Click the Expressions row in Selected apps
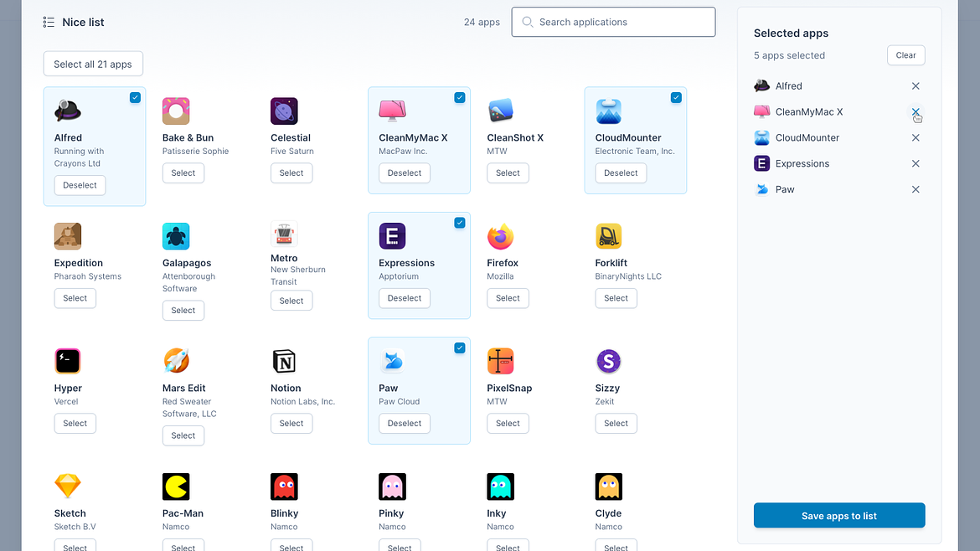 [838, 163]
